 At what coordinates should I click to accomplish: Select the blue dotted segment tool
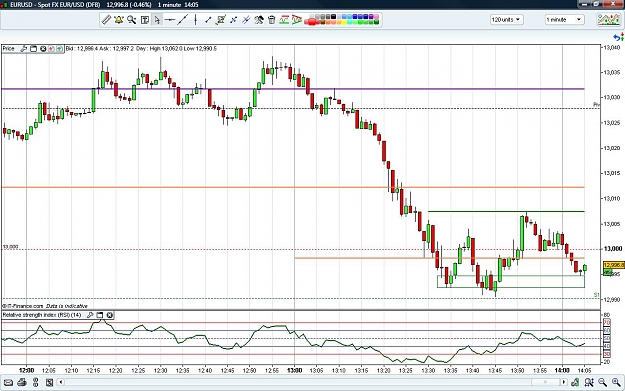coord(234,20)
